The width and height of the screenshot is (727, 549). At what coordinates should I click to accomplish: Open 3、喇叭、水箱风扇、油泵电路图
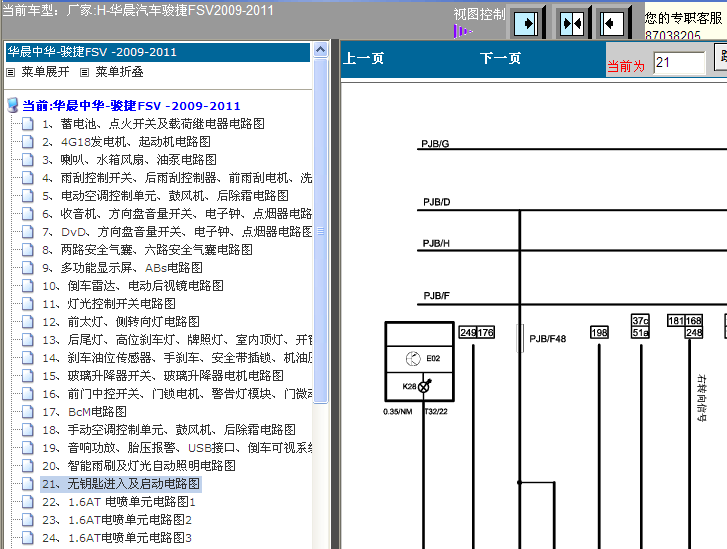[x=129, y=160]
